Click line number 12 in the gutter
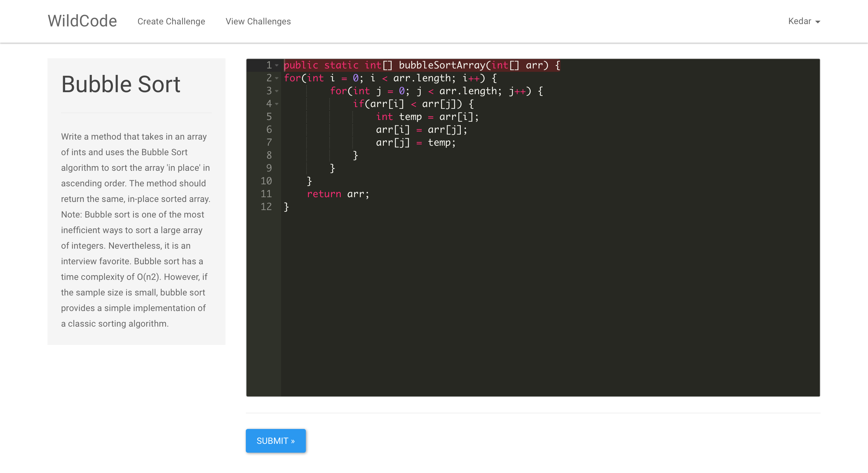The height and width of the screenshot is (473, 868). click(266, 207)
